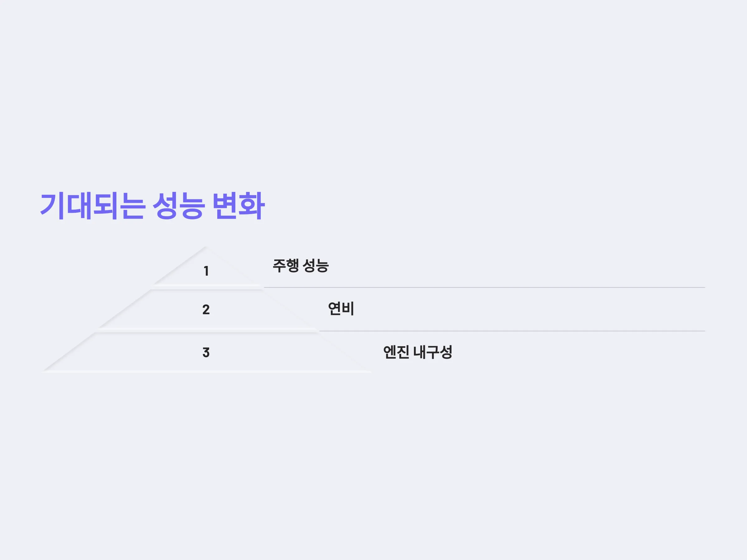The width and height of the screenshot is (747, 560).
Task: Click the number 2 in the pyramid
Action: point(206,310)
